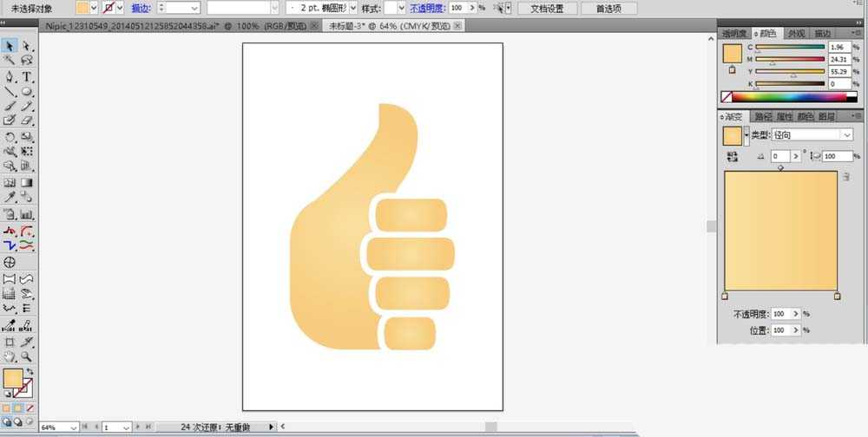Screen dimensions: 868x437
Task: Open gradient 类型 dropdown showing 径向
Action: click(812, 134)
